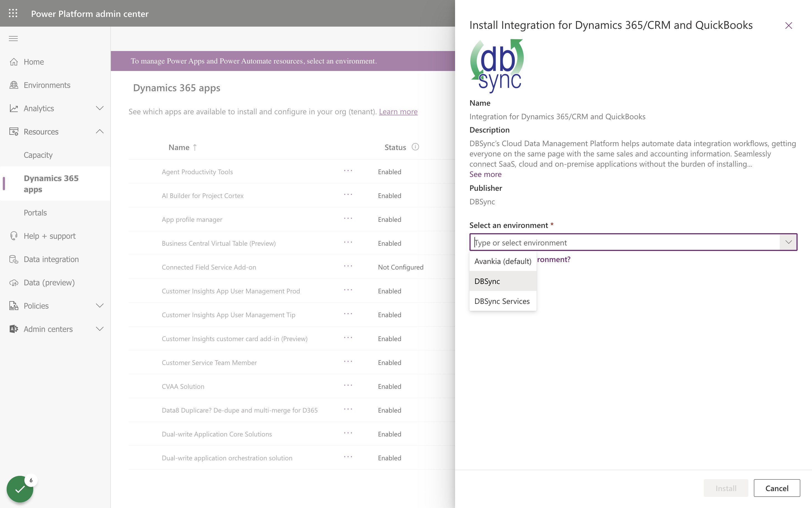The width and height of the screenshot is (812, 508).
Task: Select the App profile manager row
Action: [x=292, y=219]
